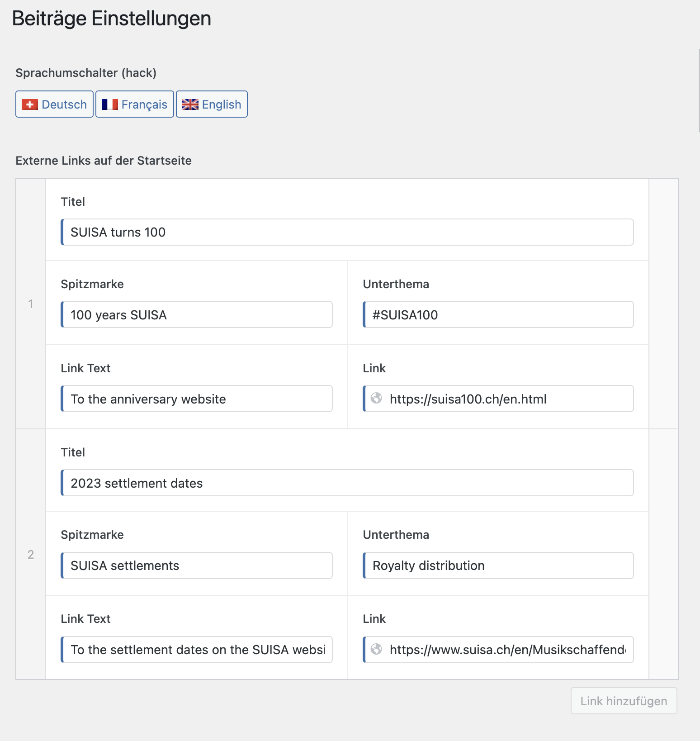Switch language to Deutsch

click(54, 104)
